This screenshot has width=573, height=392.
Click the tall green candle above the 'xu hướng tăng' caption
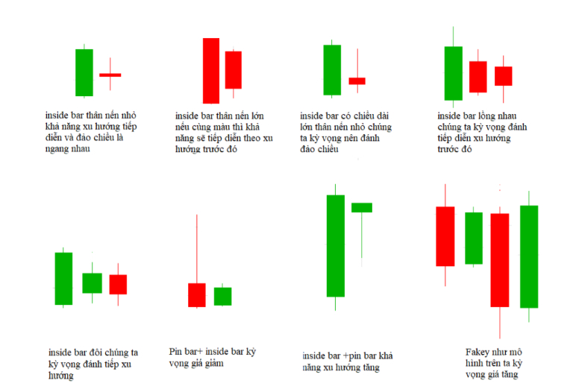(x=336, y=246)
